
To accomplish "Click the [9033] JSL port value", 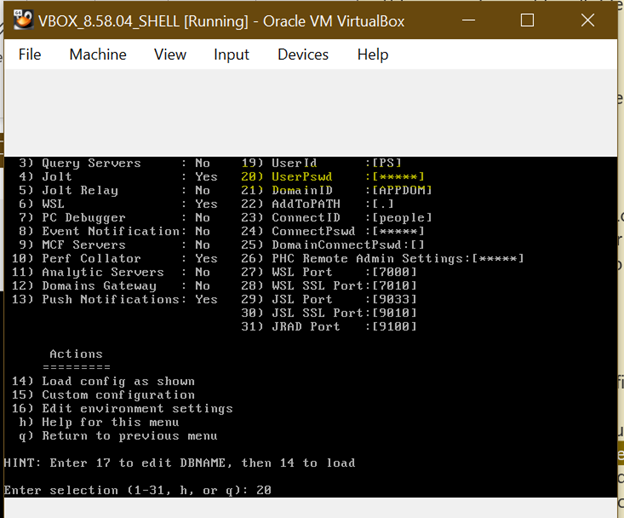I will [394, 299].
